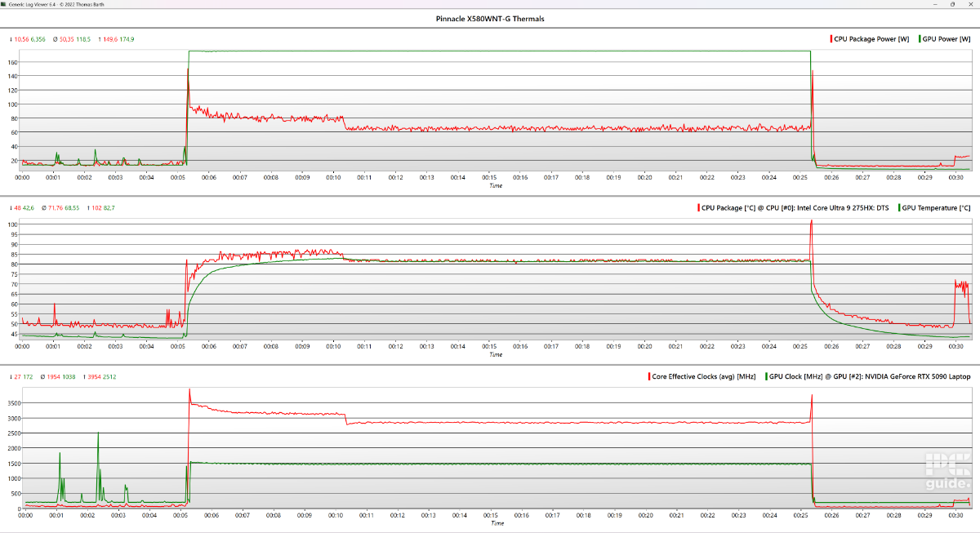Click the 160 label on power chart axis
The width and height of the screenshot is (980, 533).
(x=13, y=62)
